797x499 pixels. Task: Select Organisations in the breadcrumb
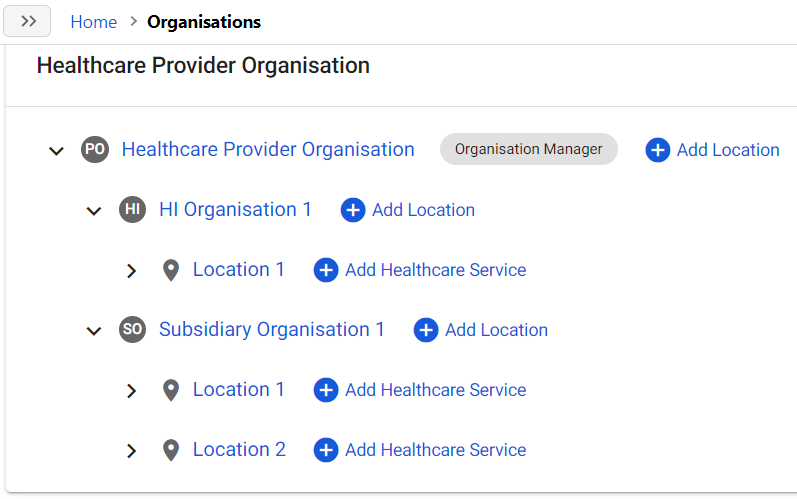click(x=204, y=22)
